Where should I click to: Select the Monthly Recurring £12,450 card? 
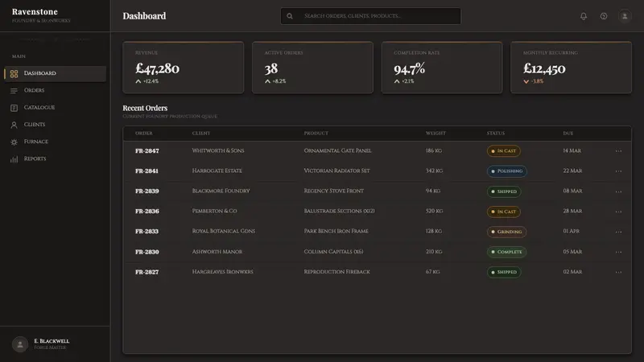point(571,68)
